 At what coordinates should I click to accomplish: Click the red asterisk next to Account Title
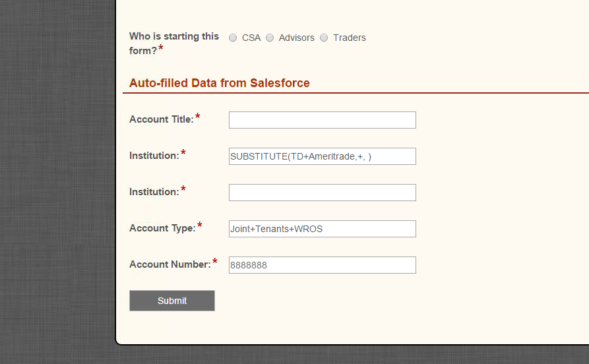198,117
